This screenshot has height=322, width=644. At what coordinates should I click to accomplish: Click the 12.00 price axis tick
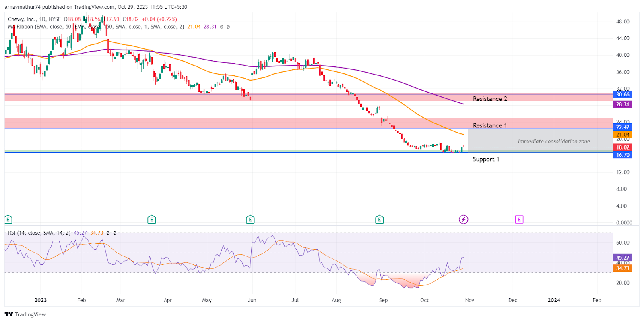coord(623,172)
